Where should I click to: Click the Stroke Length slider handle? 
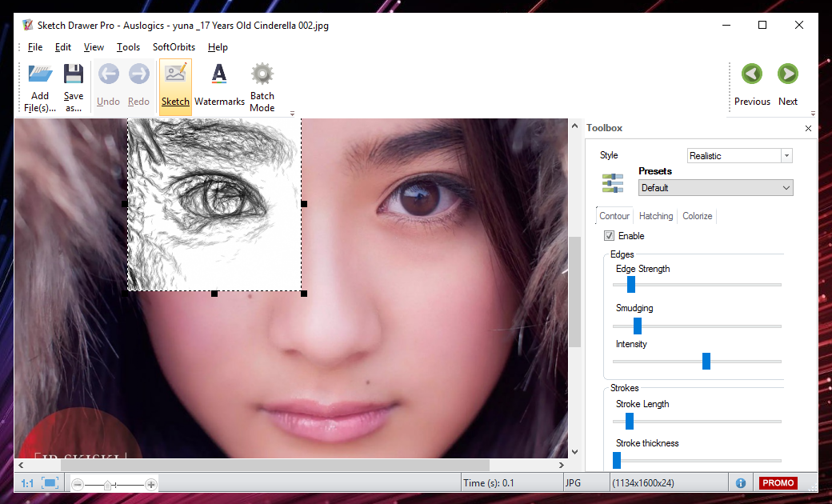pyautogui.click(x=630, y=422)
